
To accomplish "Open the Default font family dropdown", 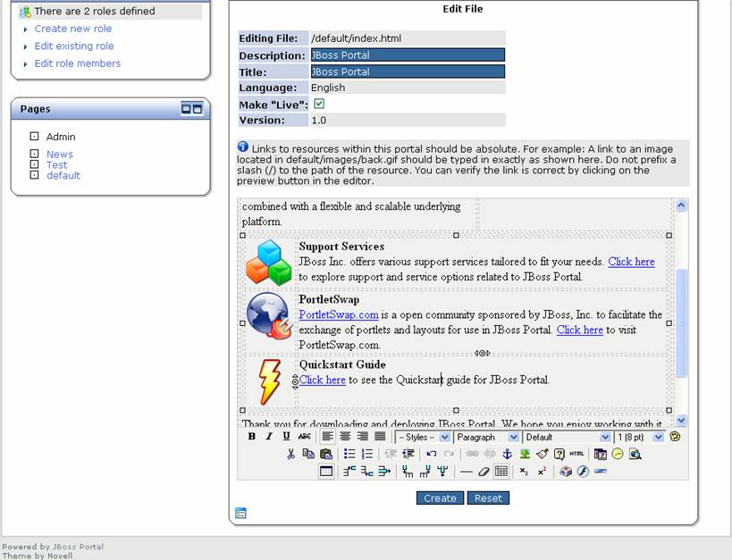I will coord(567,438).
